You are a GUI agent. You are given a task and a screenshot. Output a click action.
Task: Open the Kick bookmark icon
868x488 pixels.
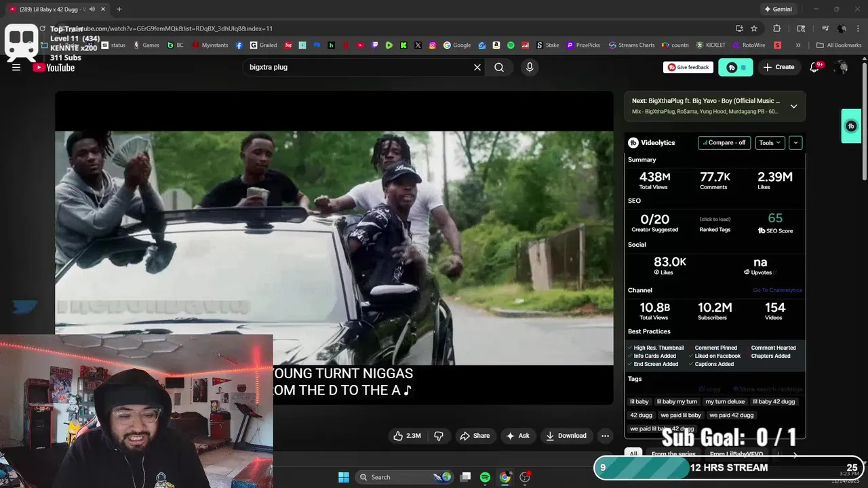(x=403, y=45)
